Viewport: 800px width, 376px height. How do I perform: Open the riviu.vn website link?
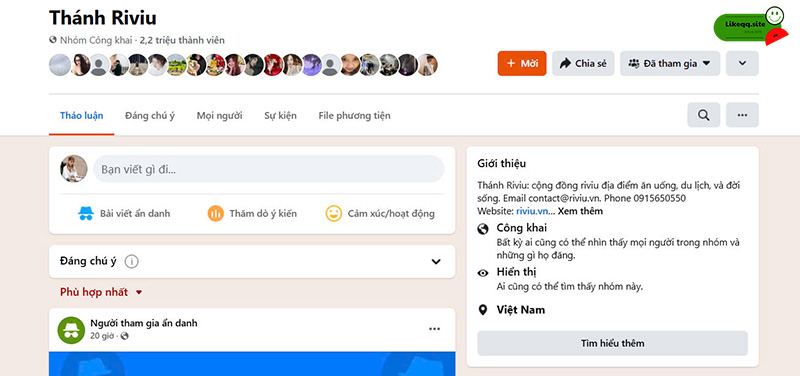click(x=532, y=211)
